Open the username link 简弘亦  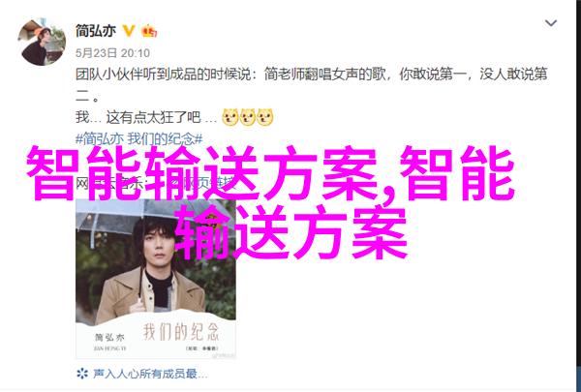point(96,31)
